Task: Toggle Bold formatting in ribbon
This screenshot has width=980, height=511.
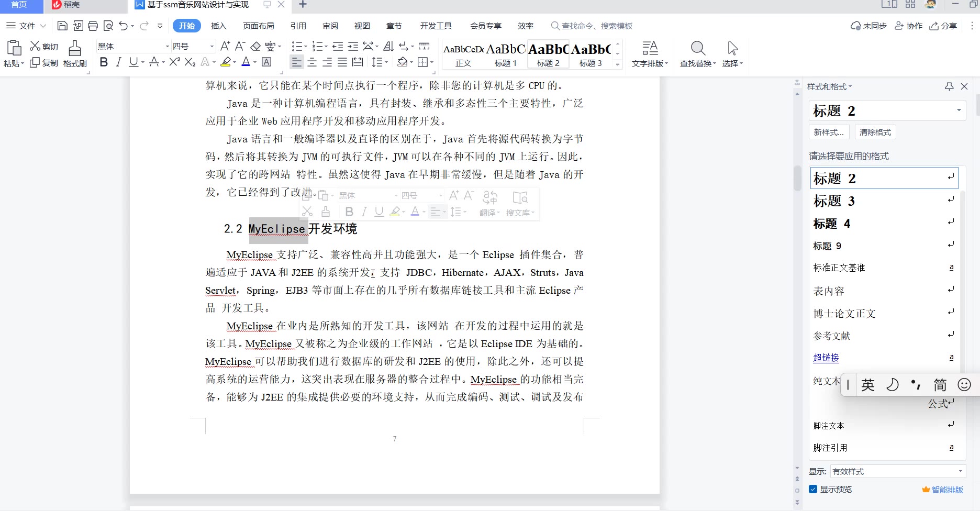Action: (x=104, y=62)
